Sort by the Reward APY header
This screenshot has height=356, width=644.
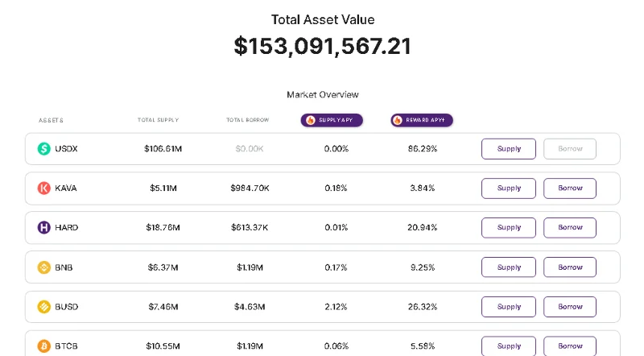tap(422, 120)
